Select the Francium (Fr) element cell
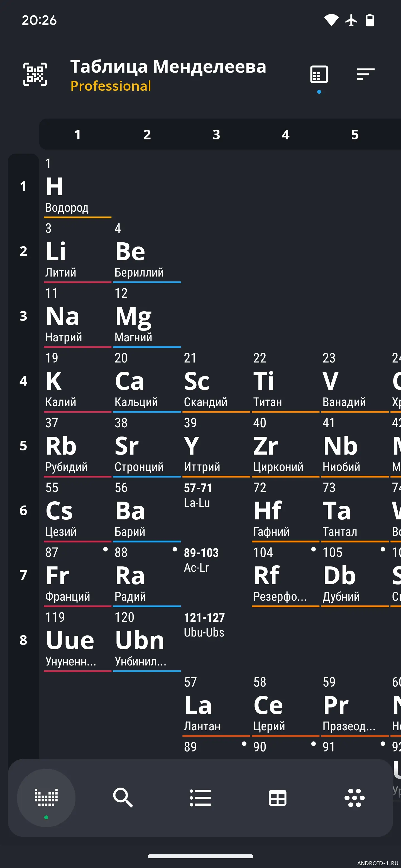Viewport: 401px width, 868px height. click(x=77, y=575)
